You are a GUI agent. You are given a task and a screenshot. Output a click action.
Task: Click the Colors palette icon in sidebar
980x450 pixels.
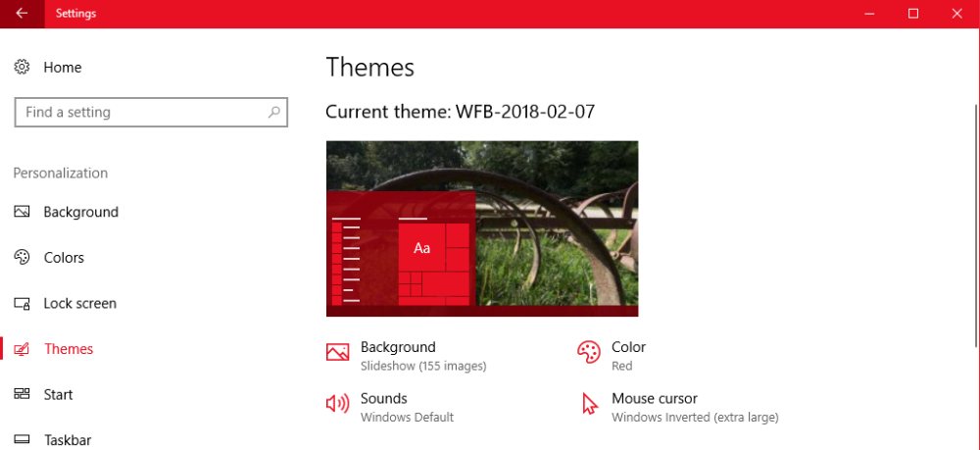point(22,258)
